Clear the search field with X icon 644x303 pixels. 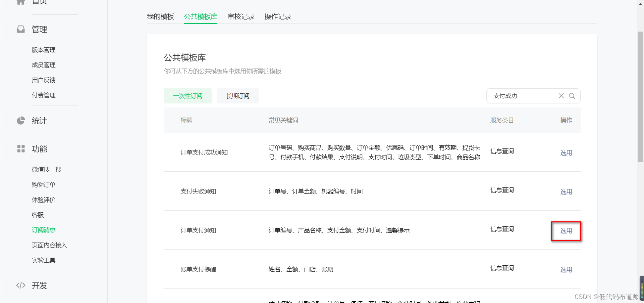561,96
